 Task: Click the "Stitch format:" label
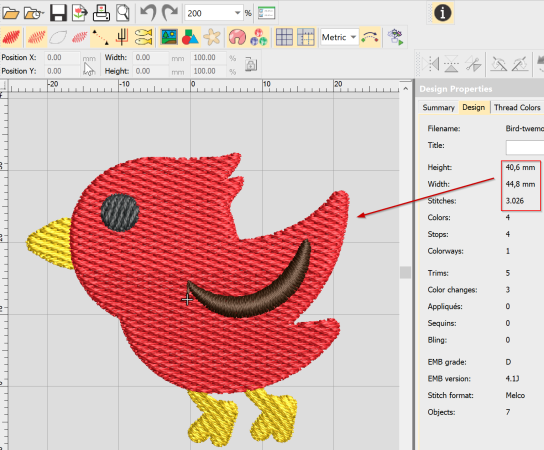point(450,395)
